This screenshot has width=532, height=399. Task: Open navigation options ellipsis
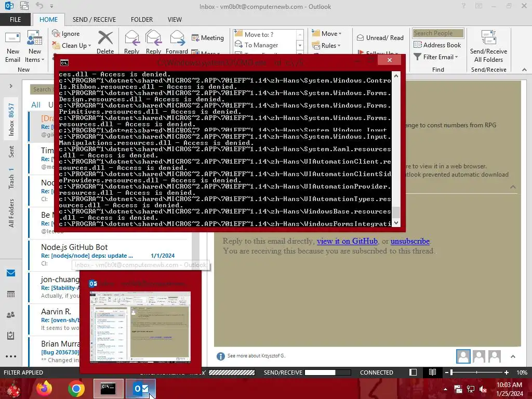11,356
